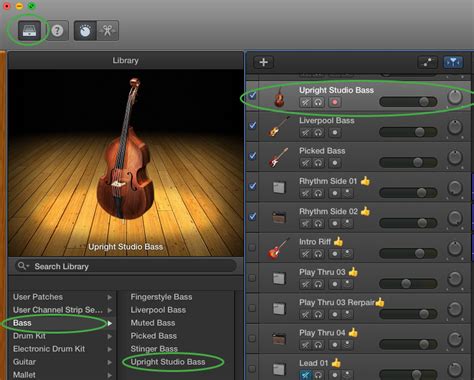Screen dimensions: 474x380
Task: Expand User Patches category arrow
Action: (x=110, y=297)
